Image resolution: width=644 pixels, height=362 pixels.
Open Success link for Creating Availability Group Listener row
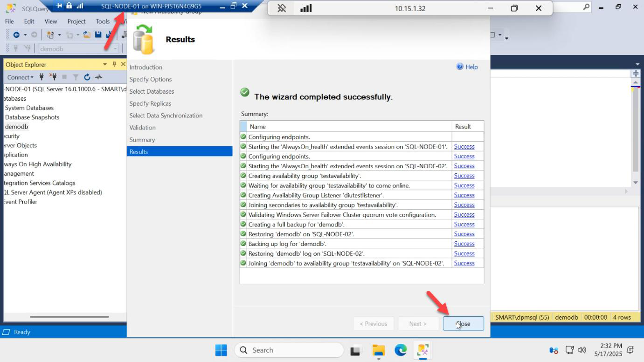(x=464, y=195)
